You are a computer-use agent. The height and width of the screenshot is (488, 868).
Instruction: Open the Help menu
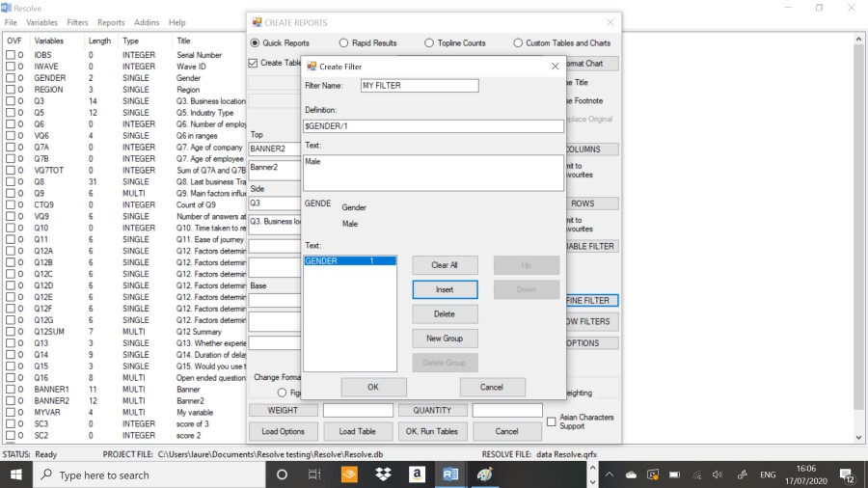[x=177, y=23]
